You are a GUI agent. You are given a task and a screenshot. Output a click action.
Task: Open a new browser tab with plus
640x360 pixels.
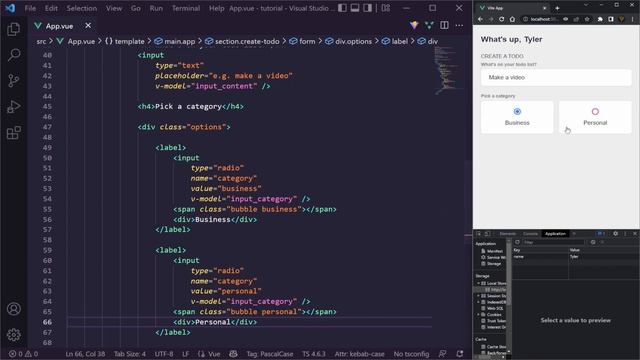click(557, 8)
